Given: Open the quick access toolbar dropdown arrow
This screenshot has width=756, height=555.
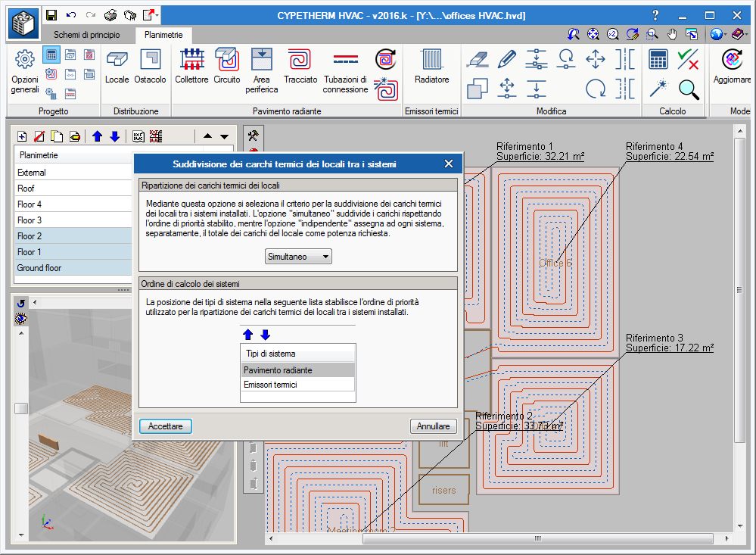Looking at the screenshot, I should click(157, 16).
